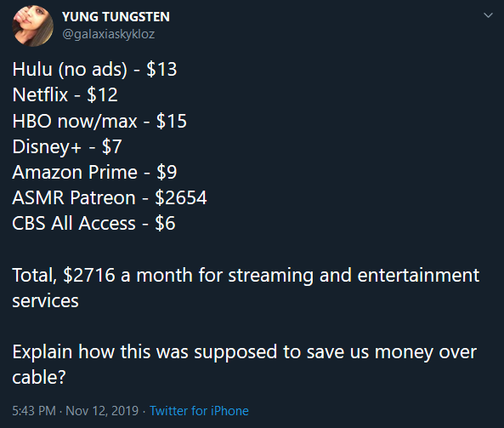Click the $2654 amount text
This screenshot has height=428, width=504.
(181, 197)
